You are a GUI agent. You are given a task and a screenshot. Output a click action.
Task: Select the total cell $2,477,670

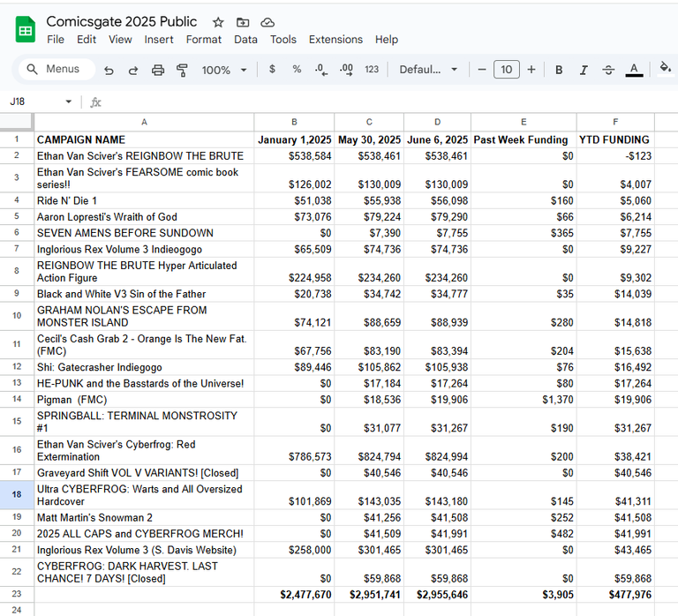tap(294, 595)
